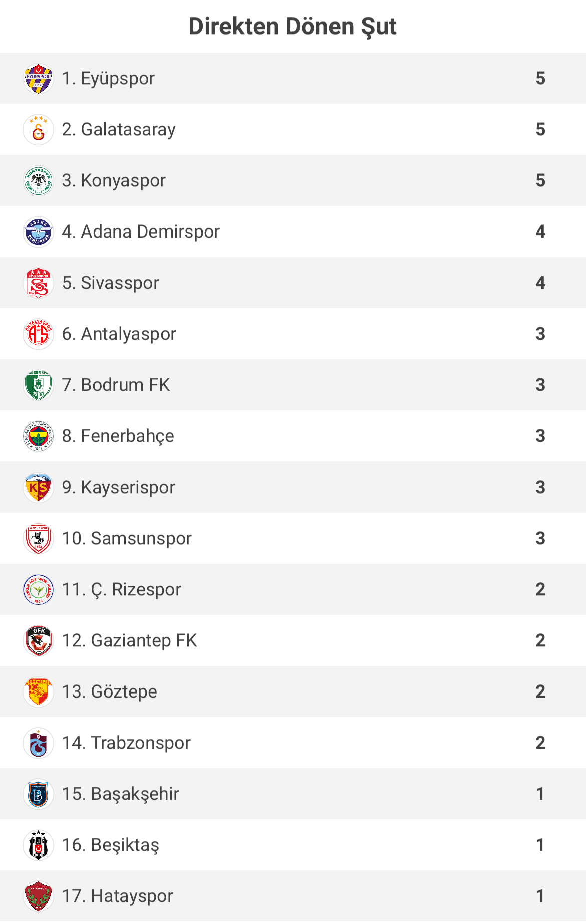The width and height of the screenshot is (586, 924).
Task: Click the Hatayspor club crest
Action: 38,896
